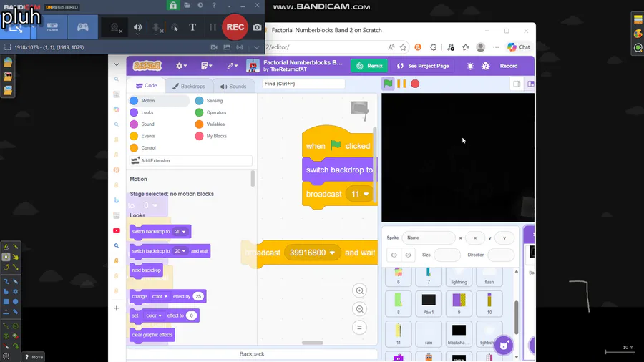Open the Backpack panel
Image resolution: width=644 pixels, height=362 pixels.
[x=252, y=354]
